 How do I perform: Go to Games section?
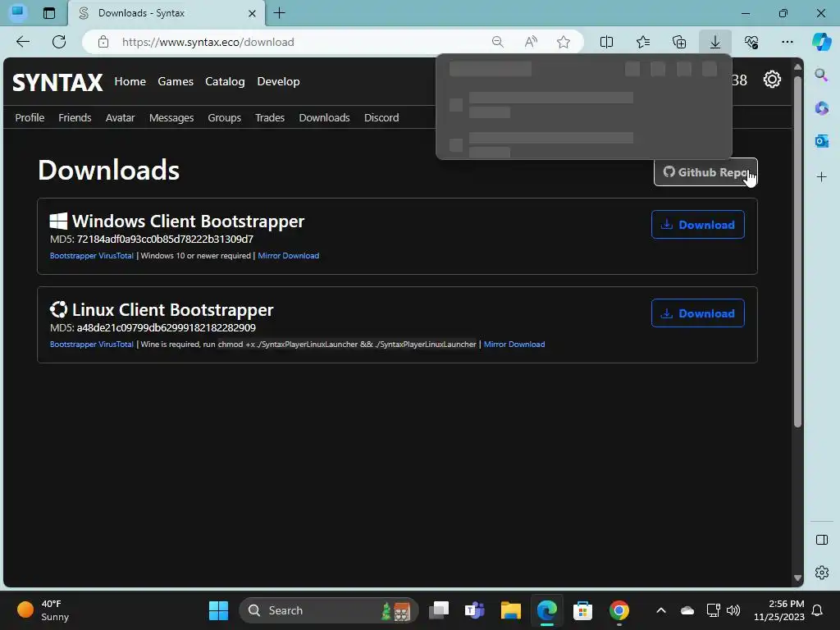coord(176,81)
